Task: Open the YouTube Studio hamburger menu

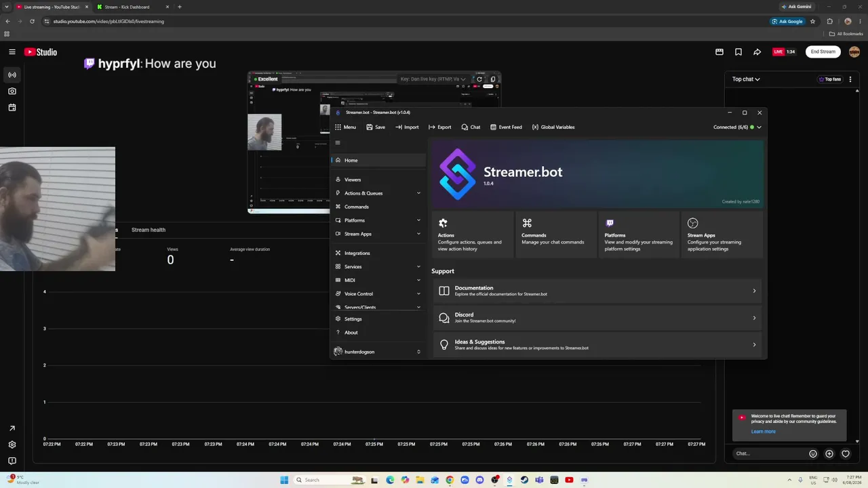Action: [12, 52]
